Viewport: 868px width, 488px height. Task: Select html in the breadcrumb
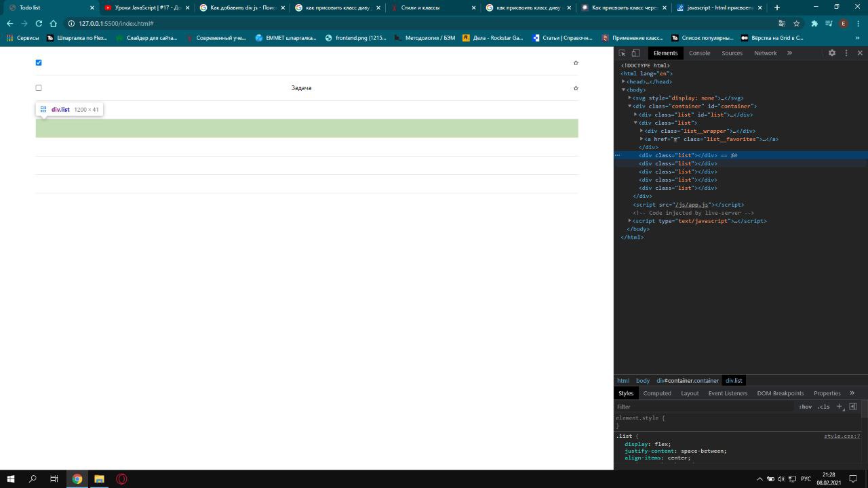[x=623, y=381]
